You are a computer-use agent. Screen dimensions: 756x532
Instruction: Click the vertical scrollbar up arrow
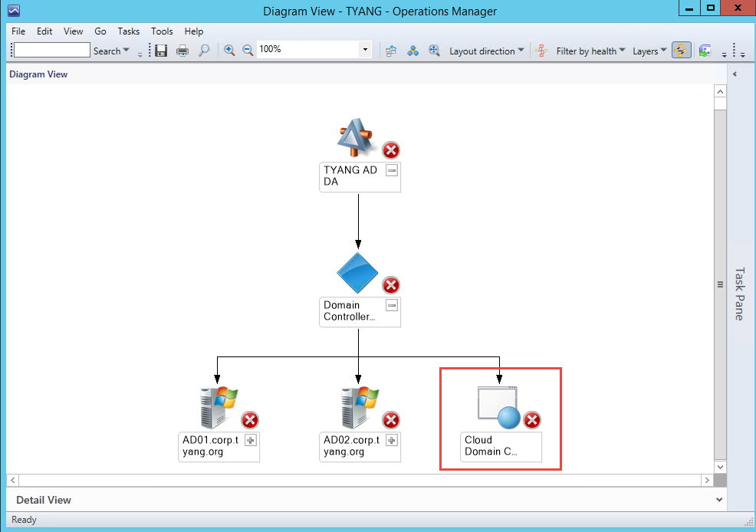click(720, 91)
